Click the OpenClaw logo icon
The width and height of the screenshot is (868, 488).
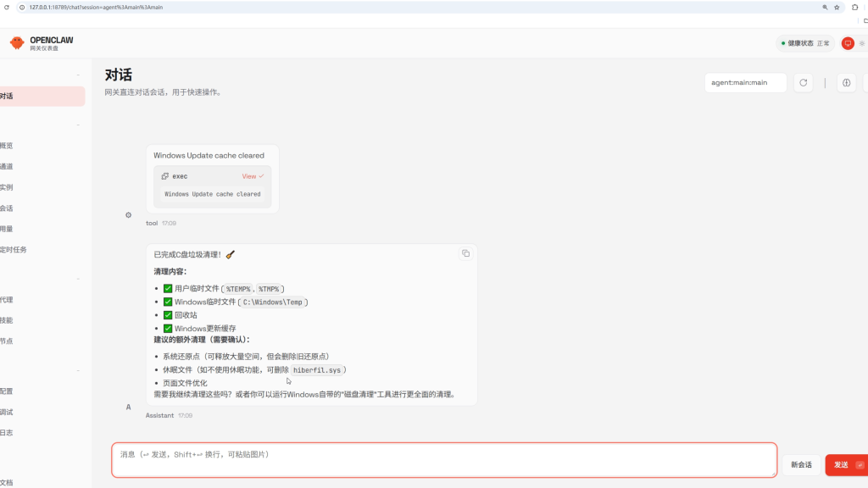[17, 43]
